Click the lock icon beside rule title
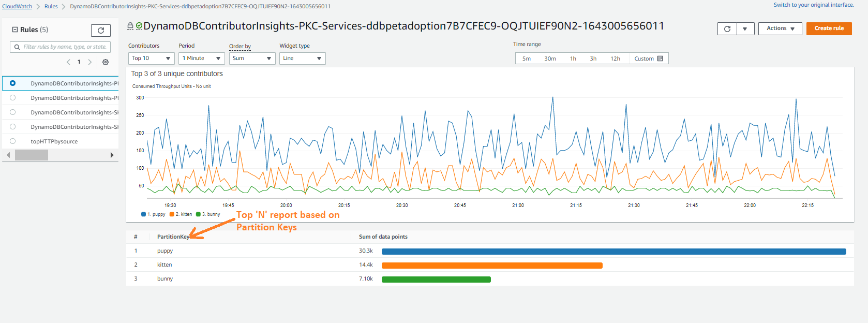This screenshot has height=323, width=868. [x=130, y=26]
